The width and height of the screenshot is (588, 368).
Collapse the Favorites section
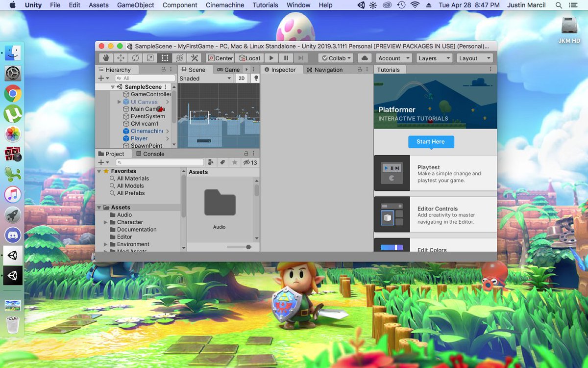(99, 171)
